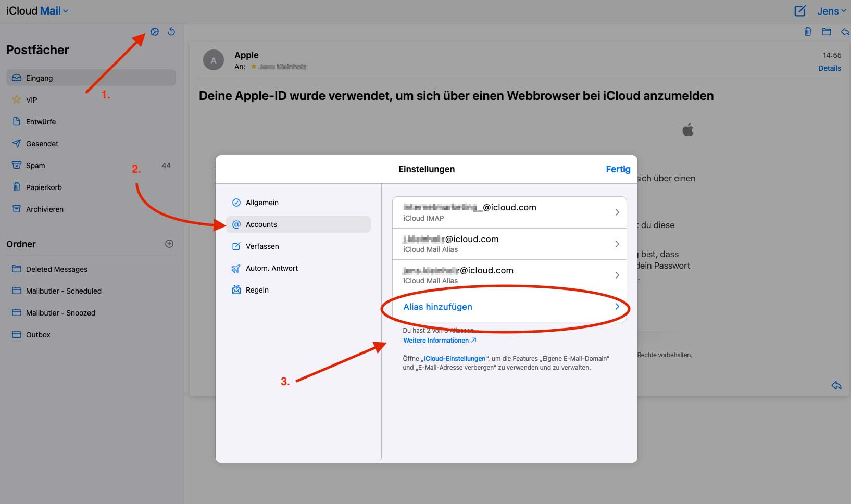The height and width of the screenshot is (504, 851).
Task: Click the move to folder icon
Action: click(827, 32)
